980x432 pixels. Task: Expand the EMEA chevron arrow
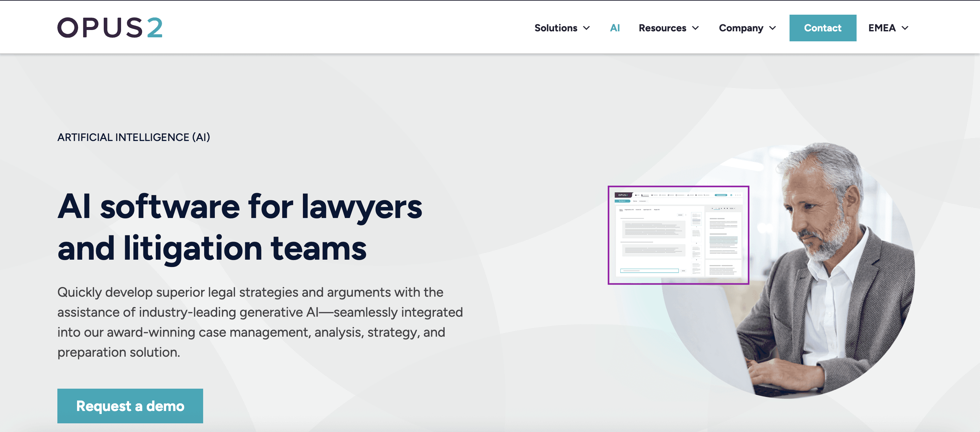(x=905, y=28)
